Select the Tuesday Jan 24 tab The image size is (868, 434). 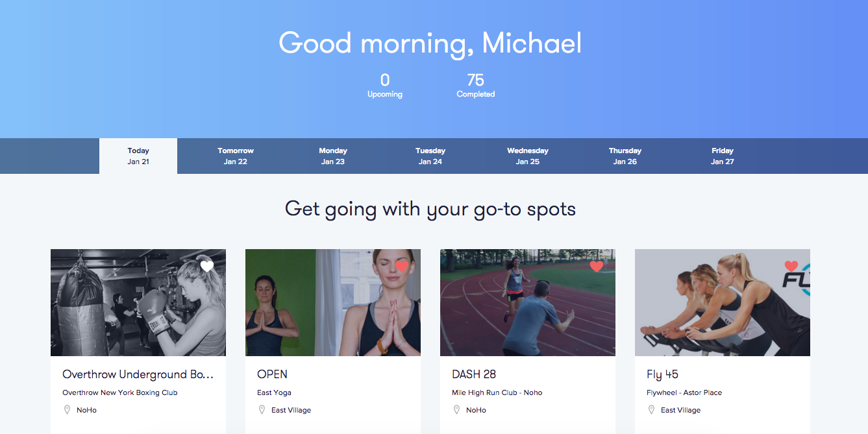tap(430, 156)
